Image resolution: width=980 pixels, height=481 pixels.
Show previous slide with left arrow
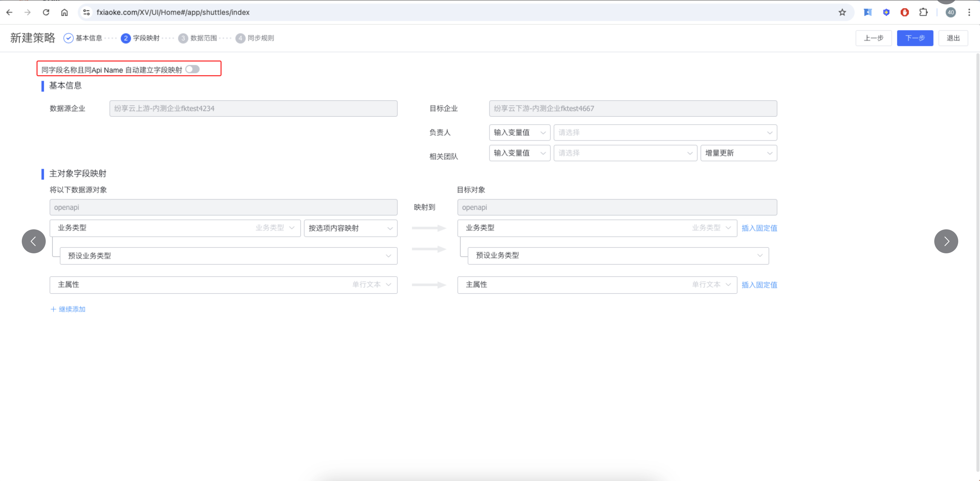[33, 241]
